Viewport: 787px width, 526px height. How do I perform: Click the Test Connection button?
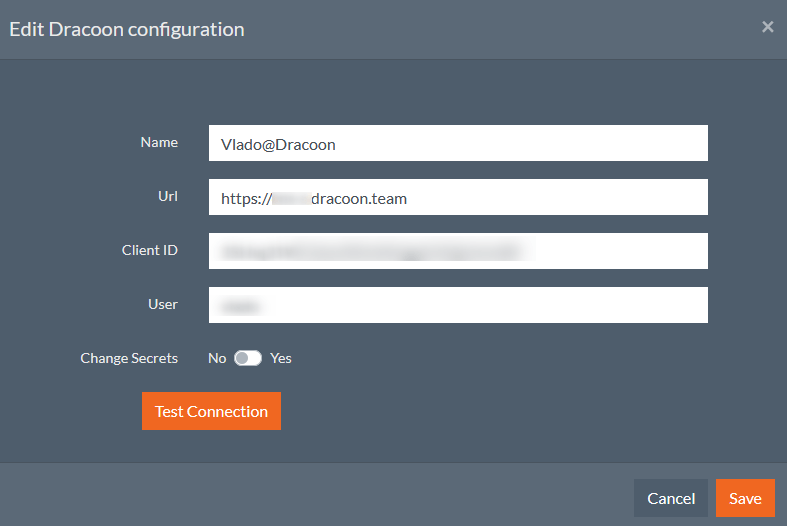click(x=211, y=411)
